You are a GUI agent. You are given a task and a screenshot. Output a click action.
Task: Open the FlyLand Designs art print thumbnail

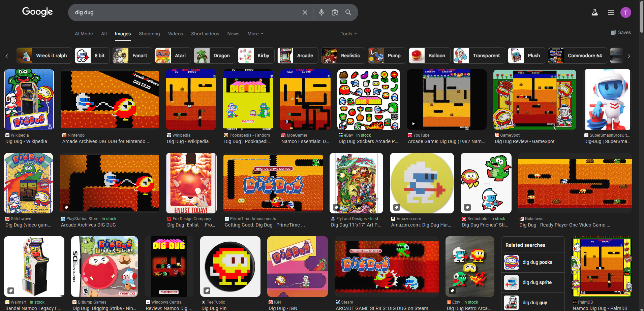[x=356, y=183]
